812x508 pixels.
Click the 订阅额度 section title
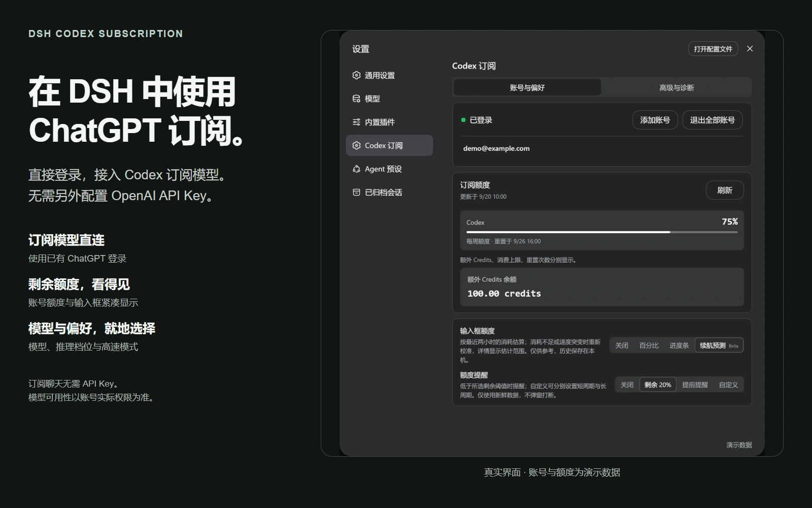click(x=475, y=185)
